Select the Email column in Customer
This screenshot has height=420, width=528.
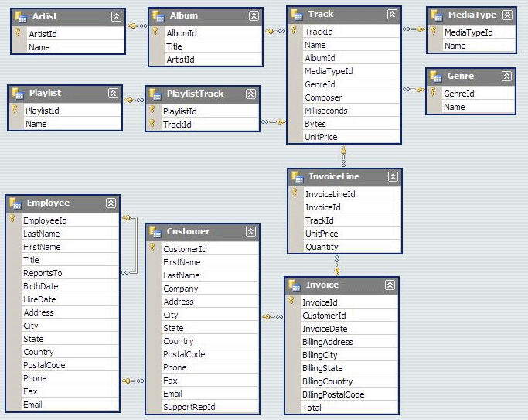210,394
